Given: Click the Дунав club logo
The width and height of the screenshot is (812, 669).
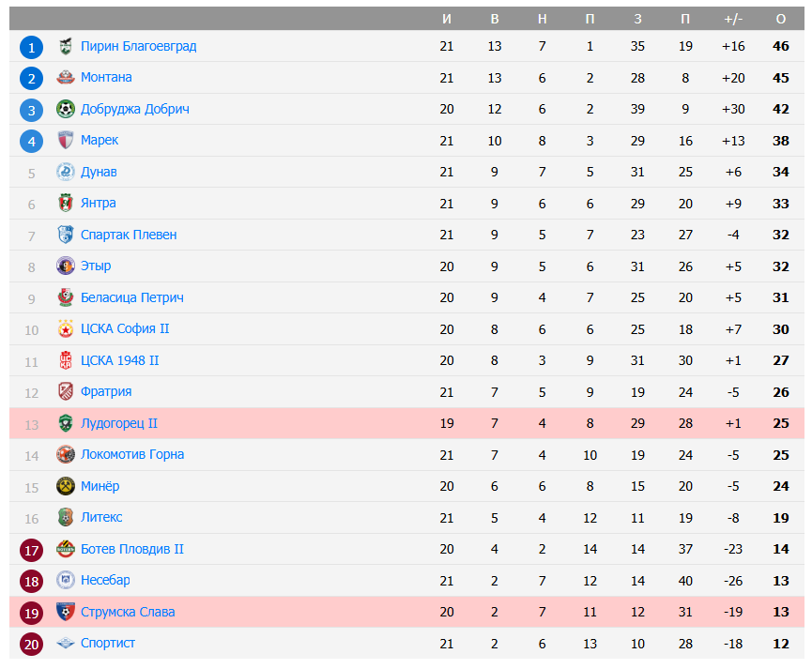Looking at the screenshot, I should (x=65, y=172).
